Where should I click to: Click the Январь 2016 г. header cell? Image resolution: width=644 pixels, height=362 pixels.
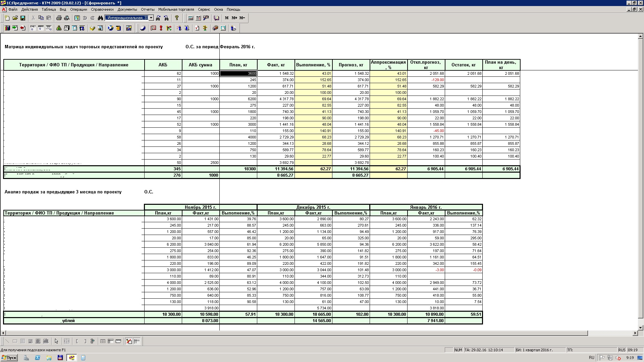[426, 207]
